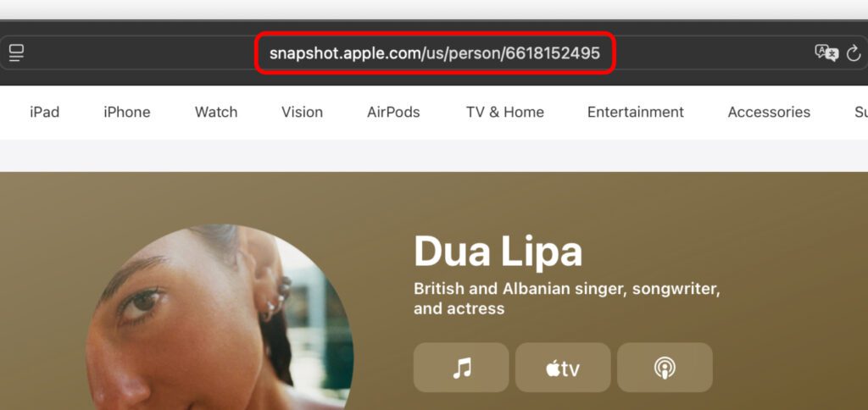This screenshot has width=868, height=410.
Task: Select the iPhone menu item
Action: pos(127,113)
